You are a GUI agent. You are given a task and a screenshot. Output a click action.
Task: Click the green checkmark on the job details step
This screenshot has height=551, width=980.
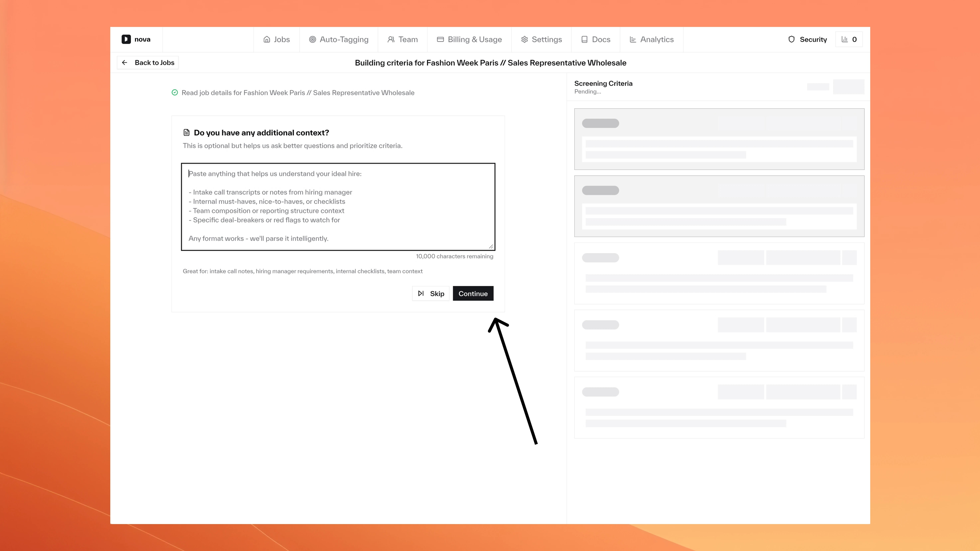coord(175,92)
